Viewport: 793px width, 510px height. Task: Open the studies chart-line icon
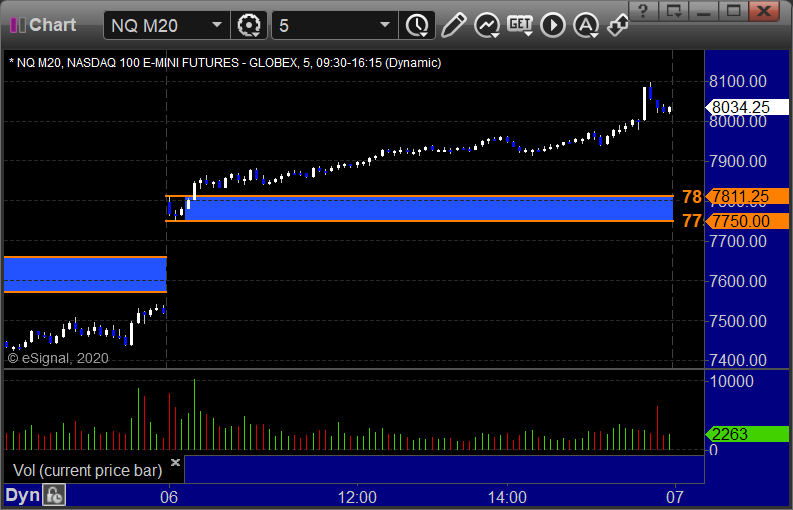[x=487, y=25]
